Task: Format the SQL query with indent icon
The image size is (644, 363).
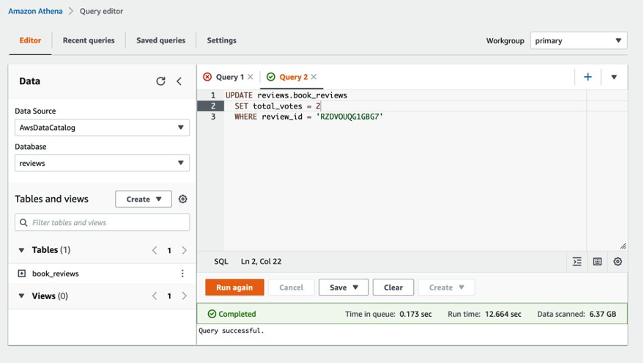Action: pyautogui.click(x=577, y=262)
